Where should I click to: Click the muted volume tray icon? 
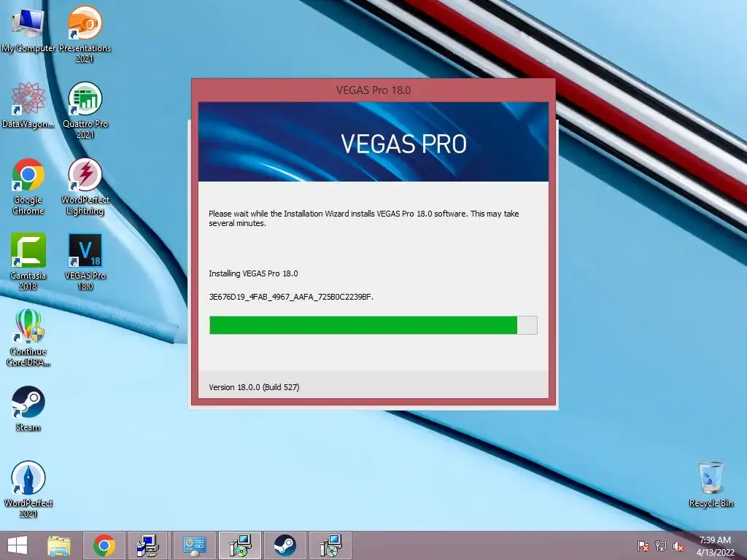pos(678,546)
